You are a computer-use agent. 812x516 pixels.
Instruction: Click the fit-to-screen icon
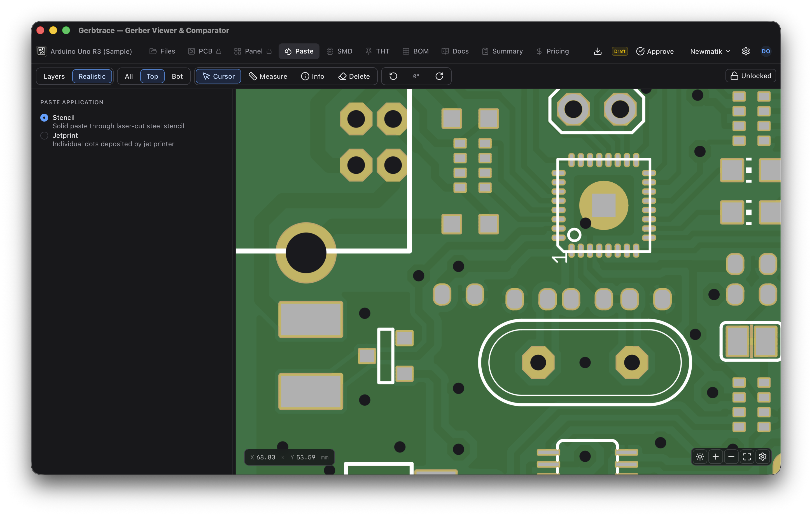[x=747, y=457]
